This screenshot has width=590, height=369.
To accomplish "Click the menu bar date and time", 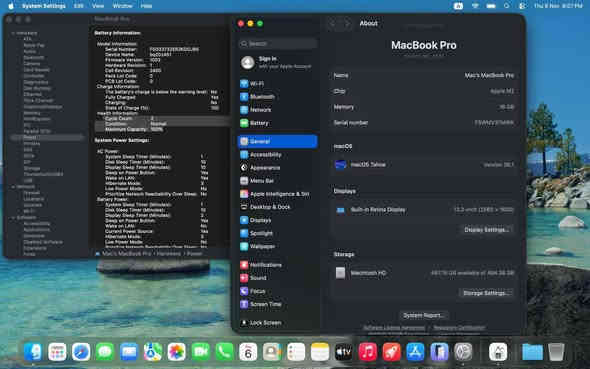I will point(558,6).
